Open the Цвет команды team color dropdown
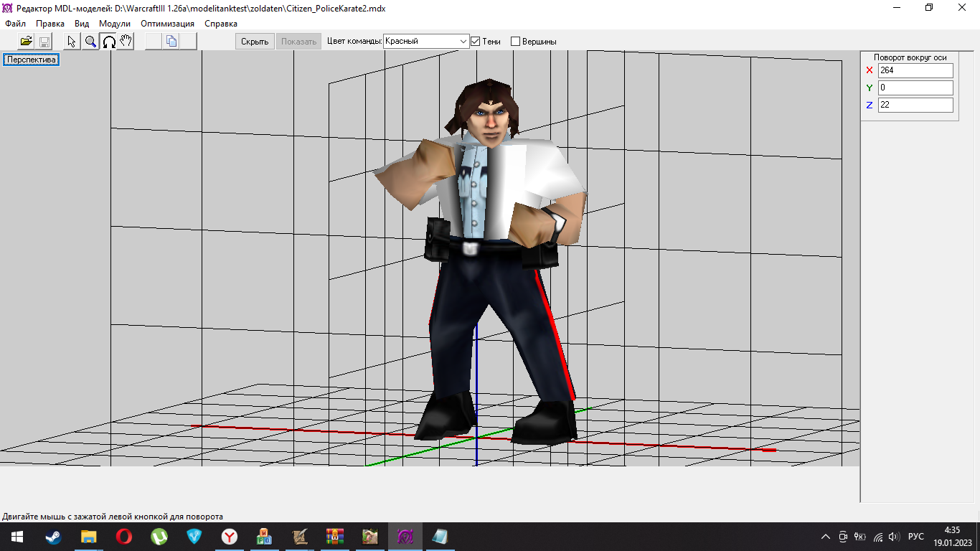The height and width of the screenshot is (551, 980). click(x=426, y=42)
